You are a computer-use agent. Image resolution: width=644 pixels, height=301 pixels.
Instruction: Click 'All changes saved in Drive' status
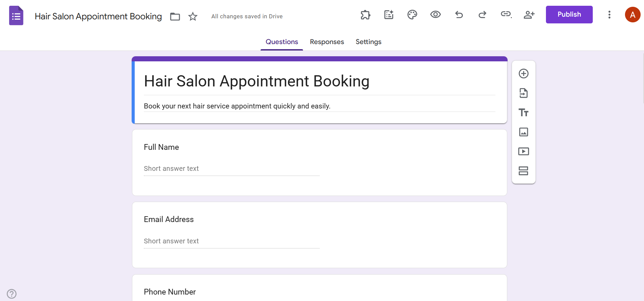[247, 16]
